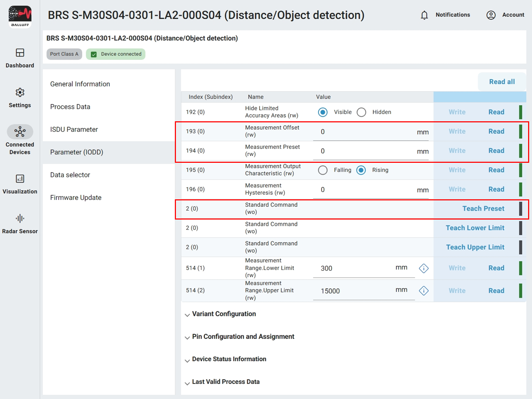Select Falling for Measurement Output Characteristic
532x399 pixels.
(323, 170)
